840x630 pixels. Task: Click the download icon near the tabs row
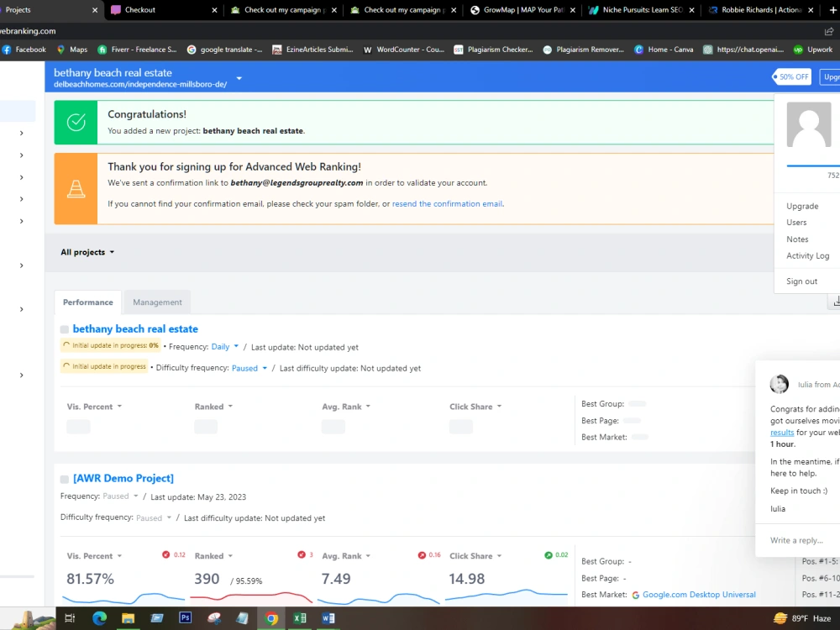(x=835, y=302)
